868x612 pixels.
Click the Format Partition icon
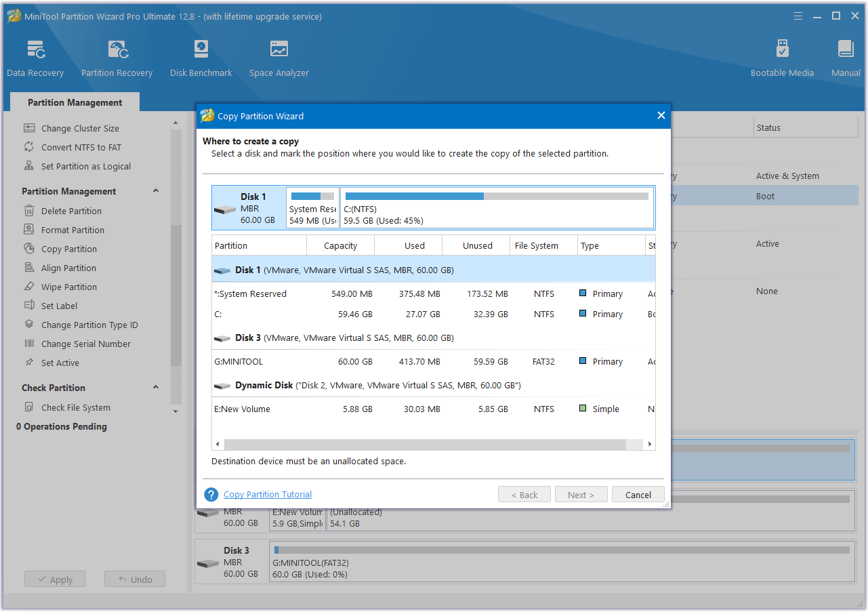29,230
